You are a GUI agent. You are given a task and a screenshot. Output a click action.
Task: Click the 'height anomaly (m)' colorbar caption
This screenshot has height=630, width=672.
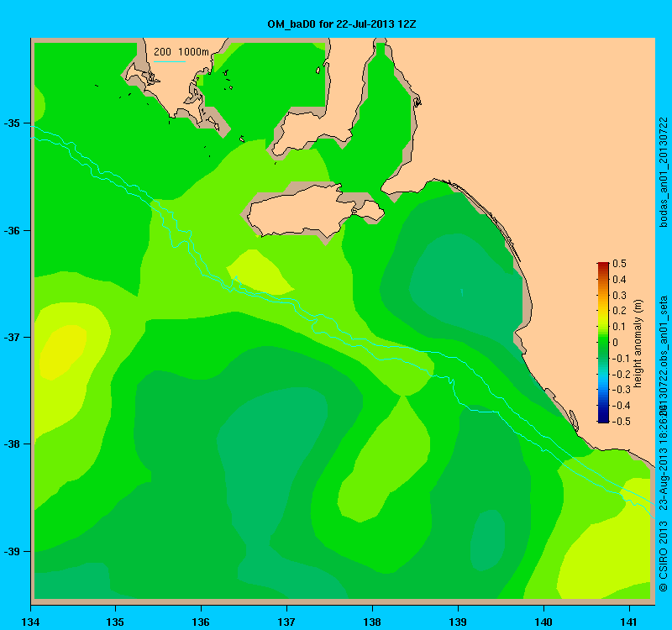click(x=638, y=344)
